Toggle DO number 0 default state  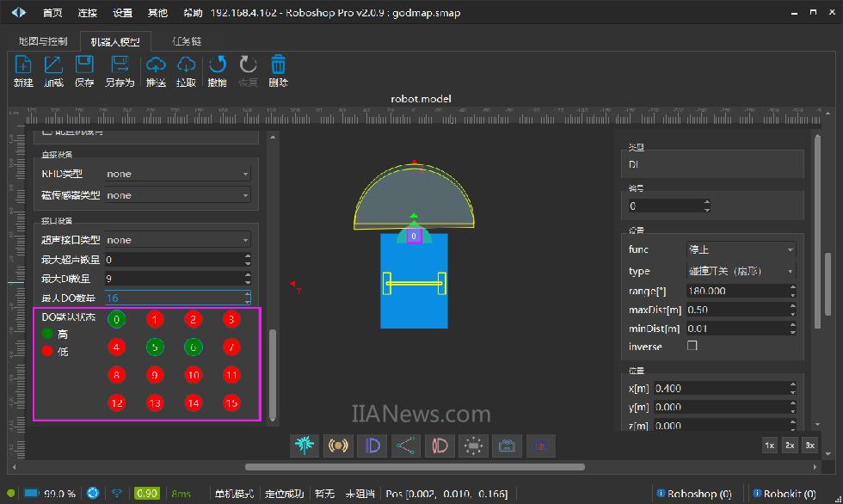click(x=116, y=320)
